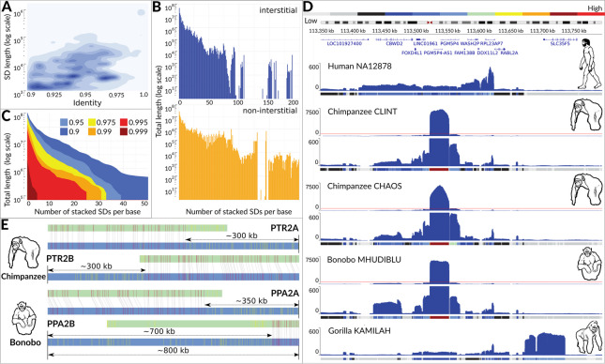The image size is (605, 364).
Task: Click the 113,350 kb coordinate tick label
Action: coord(322,31)
